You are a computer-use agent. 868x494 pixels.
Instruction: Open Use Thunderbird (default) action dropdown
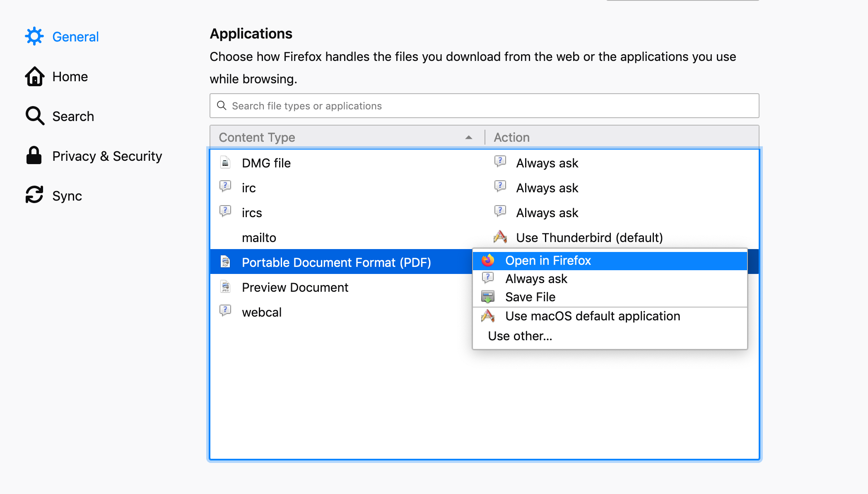(x=622, y=237)
